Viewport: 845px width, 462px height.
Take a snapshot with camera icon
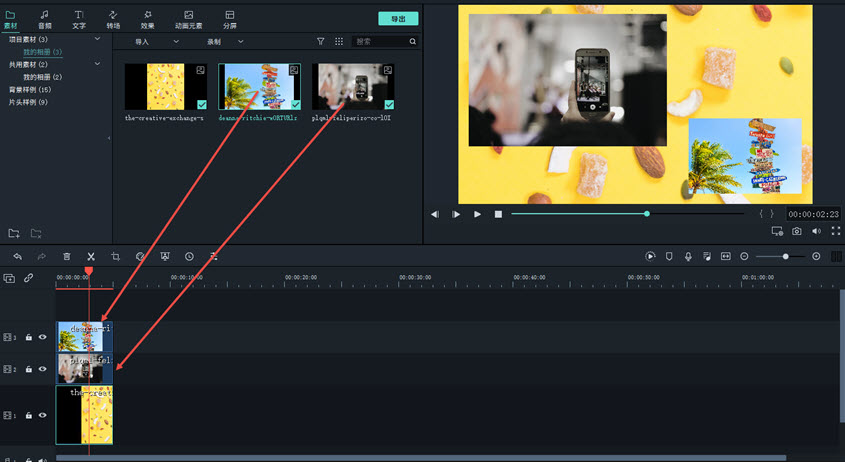[x=796, y=231]
